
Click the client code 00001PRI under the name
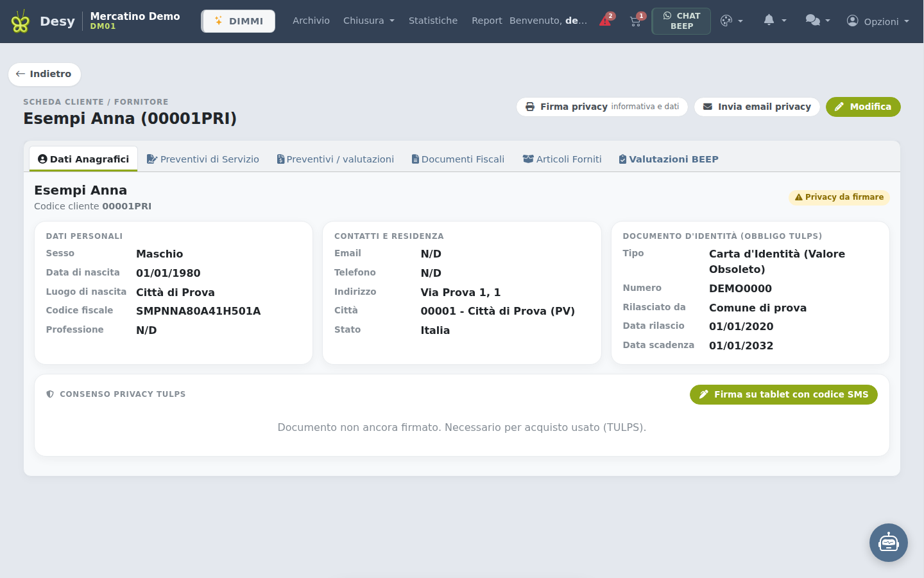tap(127, 206)
